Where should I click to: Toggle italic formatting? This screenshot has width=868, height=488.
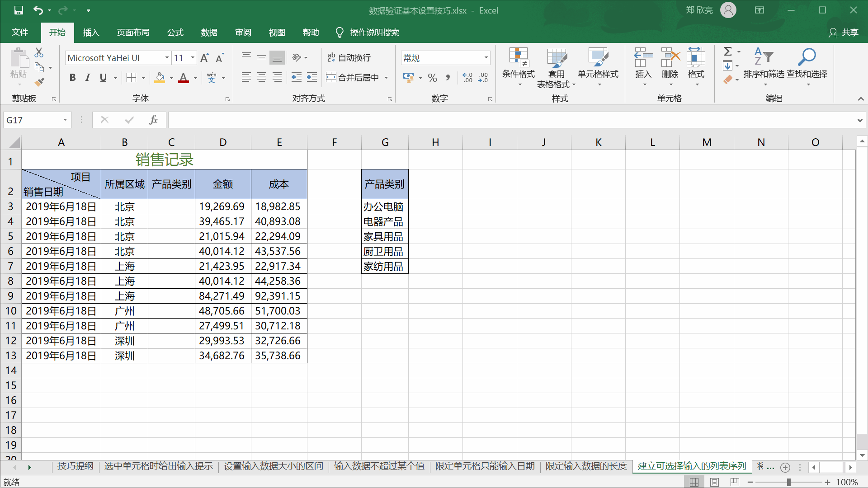88,77
